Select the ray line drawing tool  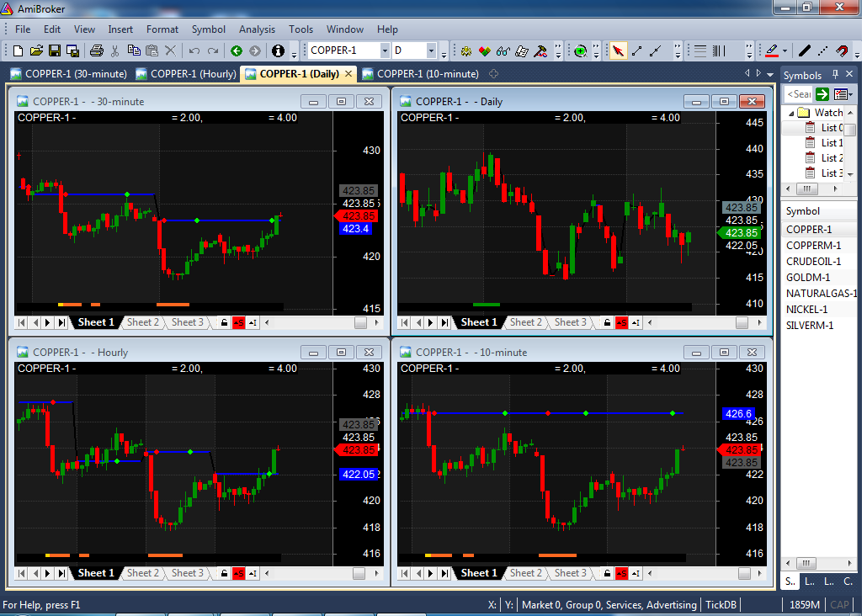(656, 50)
